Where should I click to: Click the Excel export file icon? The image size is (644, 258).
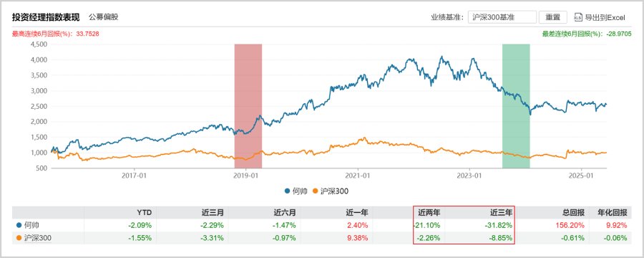(578, 17)
